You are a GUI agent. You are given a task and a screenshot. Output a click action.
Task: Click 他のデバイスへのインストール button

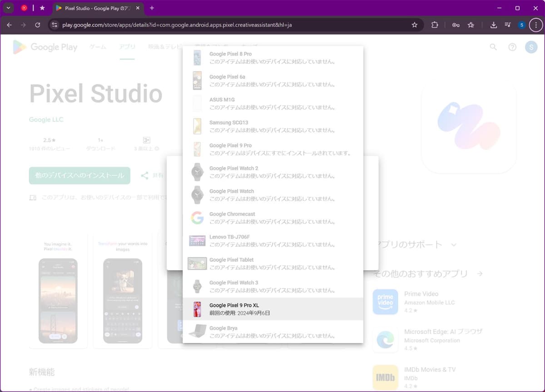[79, 175]
